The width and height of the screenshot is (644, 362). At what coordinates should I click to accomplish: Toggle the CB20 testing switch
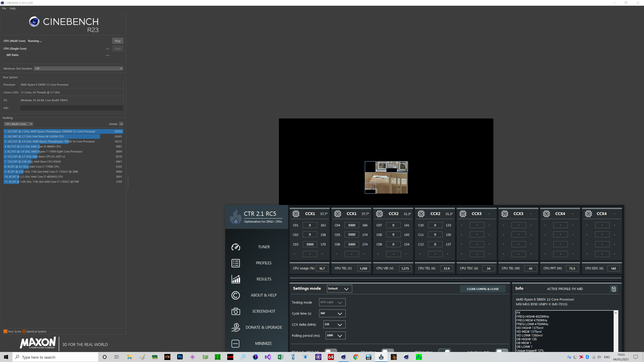(x=444, y=350)
